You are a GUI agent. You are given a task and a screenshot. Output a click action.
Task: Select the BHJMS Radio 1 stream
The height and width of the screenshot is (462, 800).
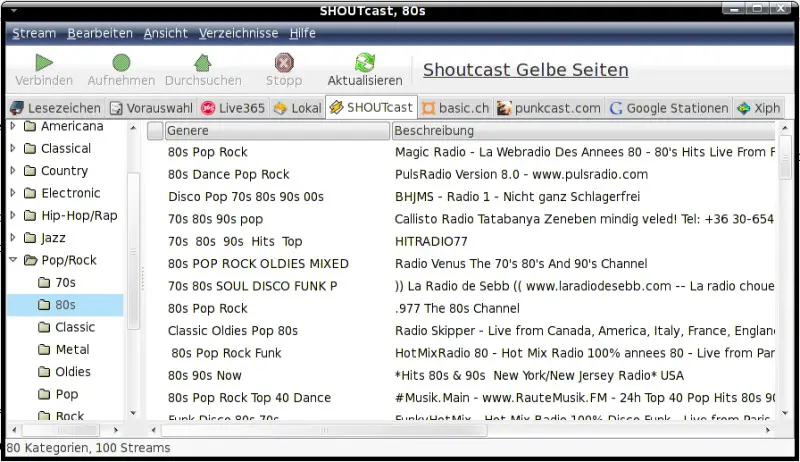tap(517, 197)
